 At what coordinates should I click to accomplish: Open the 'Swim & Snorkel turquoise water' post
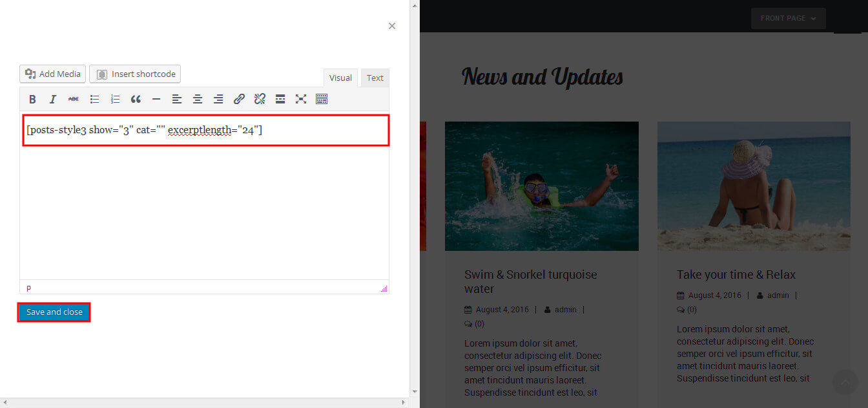coord(531,281)
